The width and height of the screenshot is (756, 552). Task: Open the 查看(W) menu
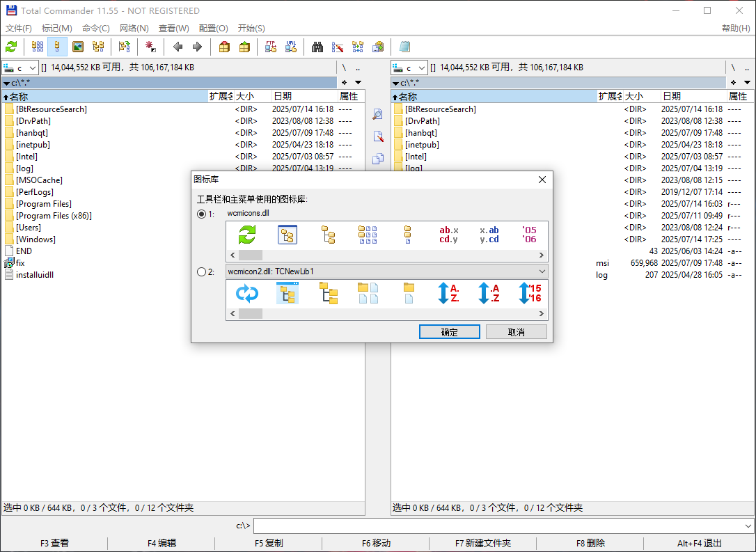(173, 29)
